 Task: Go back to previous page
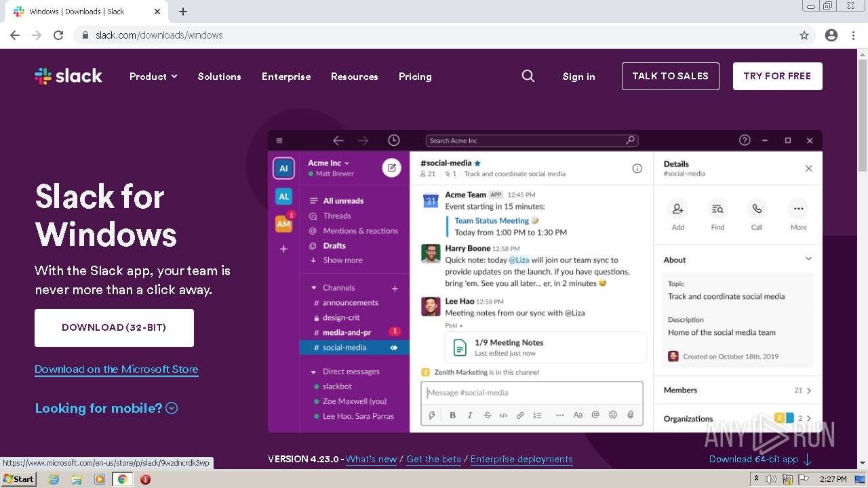tap(15, 35)
